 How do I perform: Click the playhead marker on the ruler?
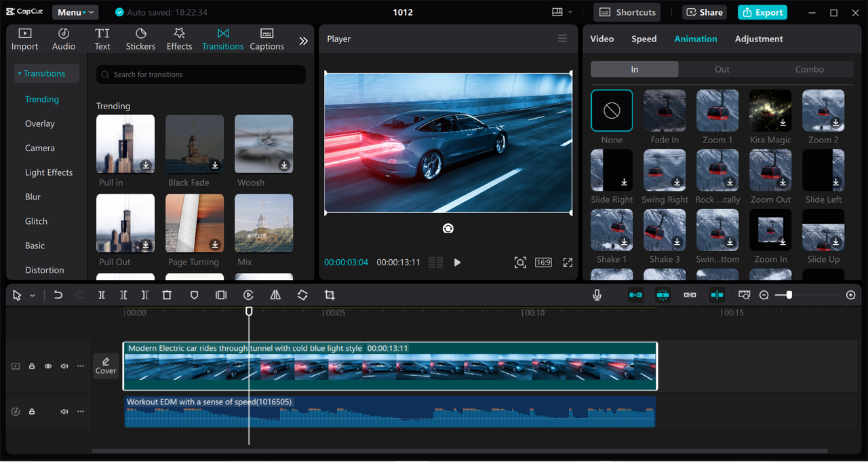(249, 311)
